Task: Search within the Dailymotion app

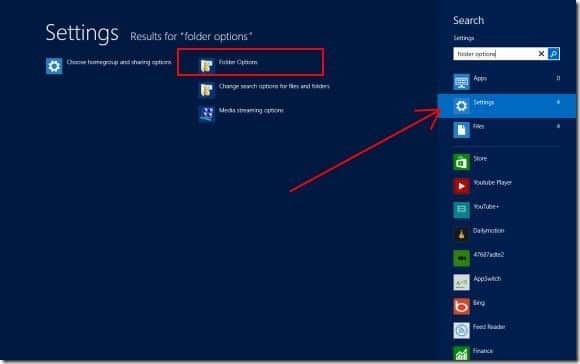Action: tap(479, 234)
